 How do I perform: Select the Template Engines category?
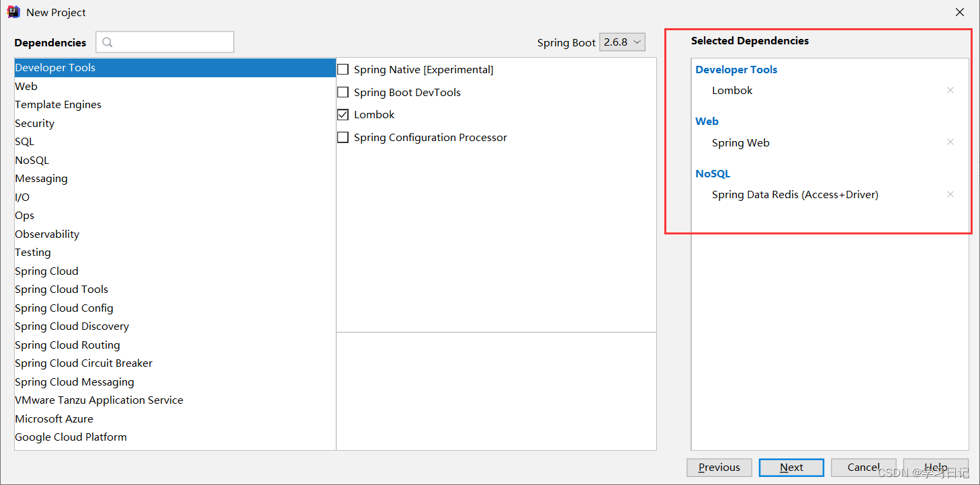pyautogui.click(x=175, y=105)
